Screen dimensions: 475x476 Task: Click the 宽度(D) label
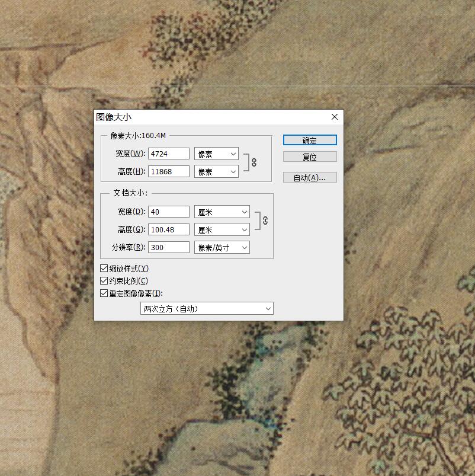tap(131, 212)
